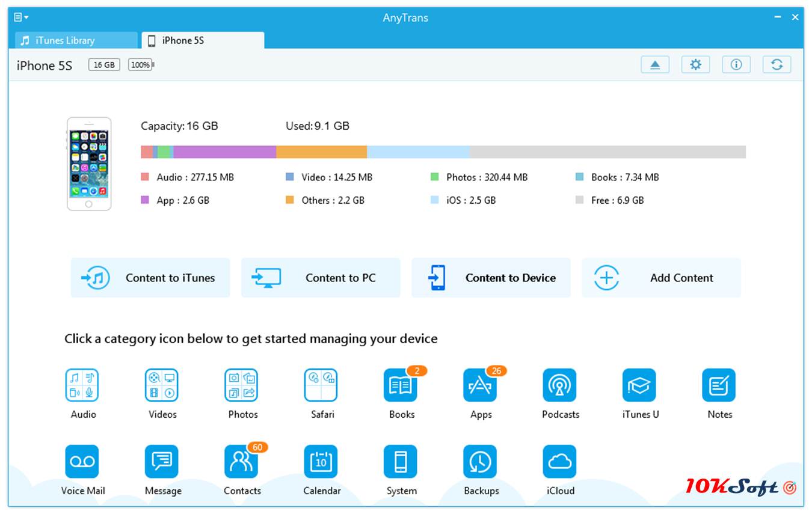Click the App segment in storage bar

tap(225, 151)
